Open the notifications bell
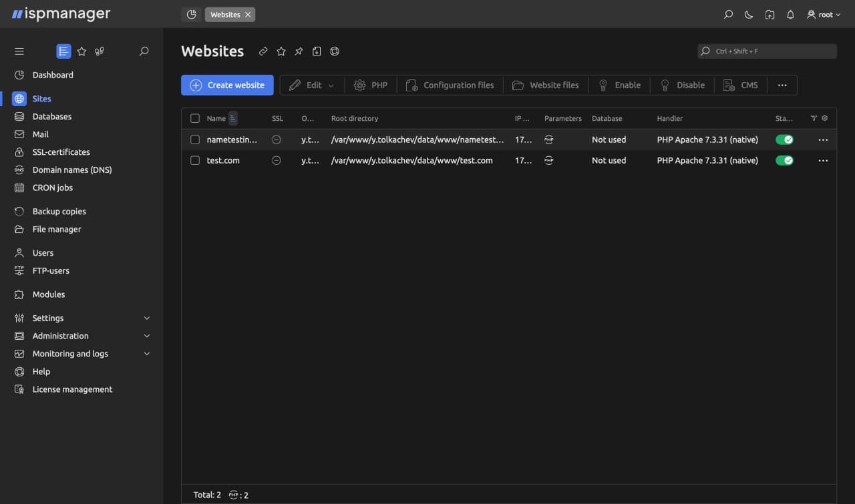 [790, 15]
